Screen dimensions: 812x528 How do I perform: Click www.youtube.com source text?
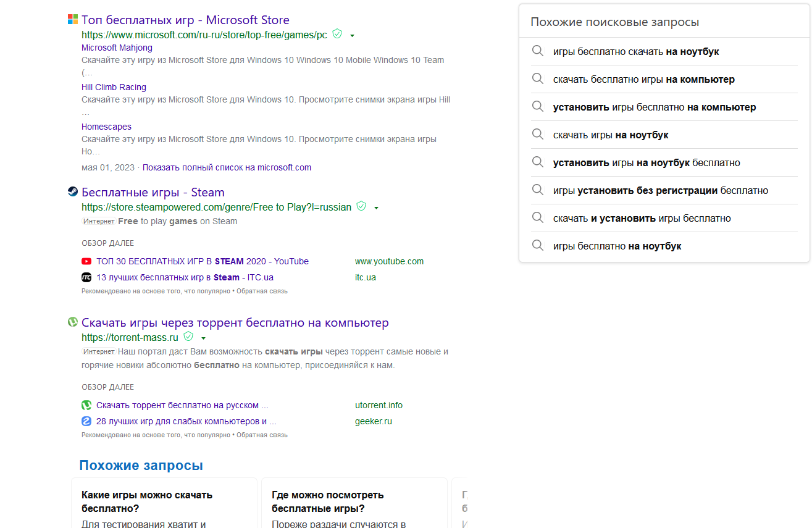tap(389, 261)
